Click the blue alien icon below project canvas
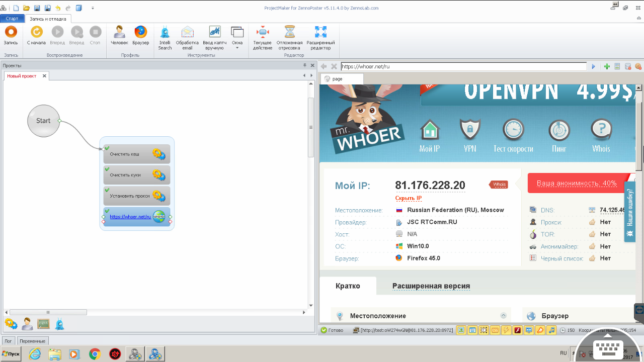644x362 pixels. coord(59,324)
